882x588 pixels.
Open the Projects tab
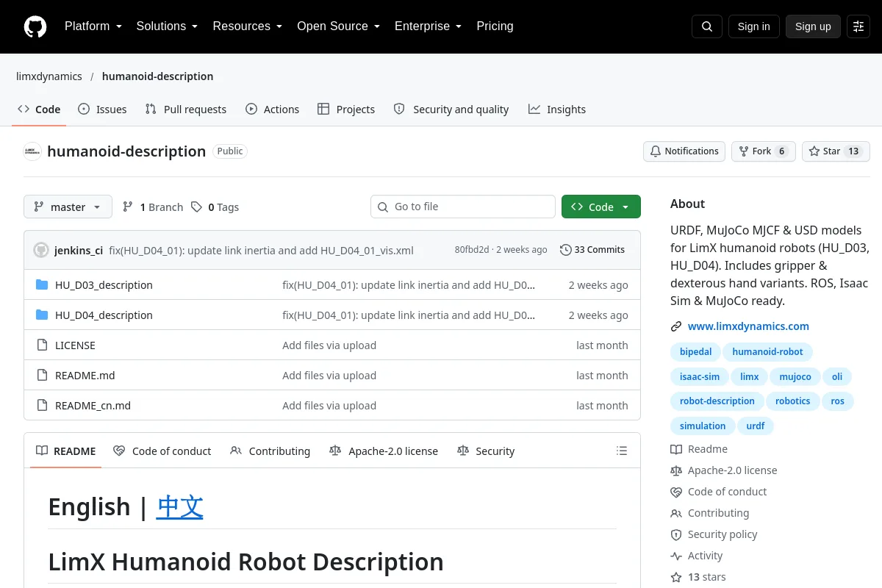(x=346, y=109)
